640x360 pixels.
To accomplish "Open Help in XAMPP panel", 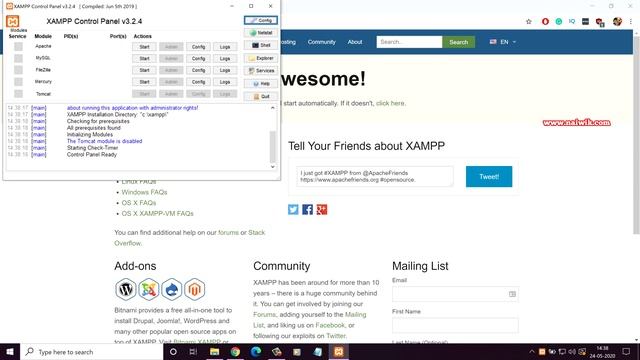I will (x=261, y=84).
